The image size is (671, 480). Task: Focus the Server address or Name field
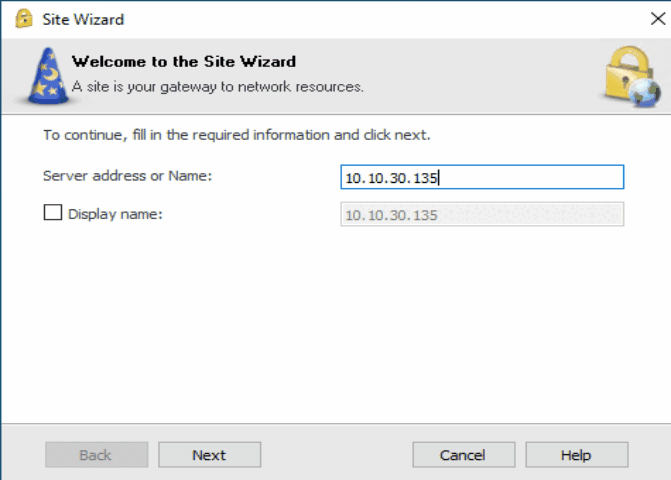pyautogui.click(x=482, y=177)
